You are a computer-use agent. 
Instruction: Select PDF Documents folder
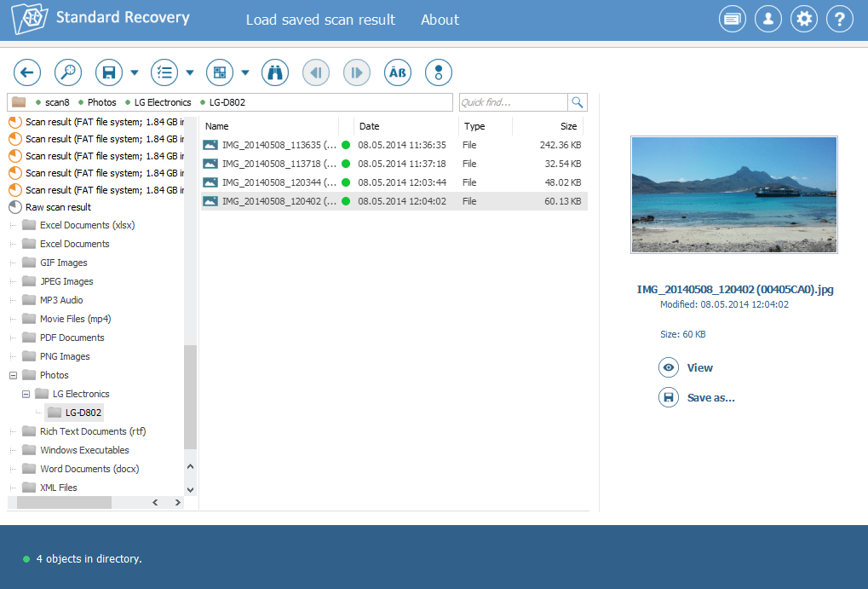tap(72, 338)
